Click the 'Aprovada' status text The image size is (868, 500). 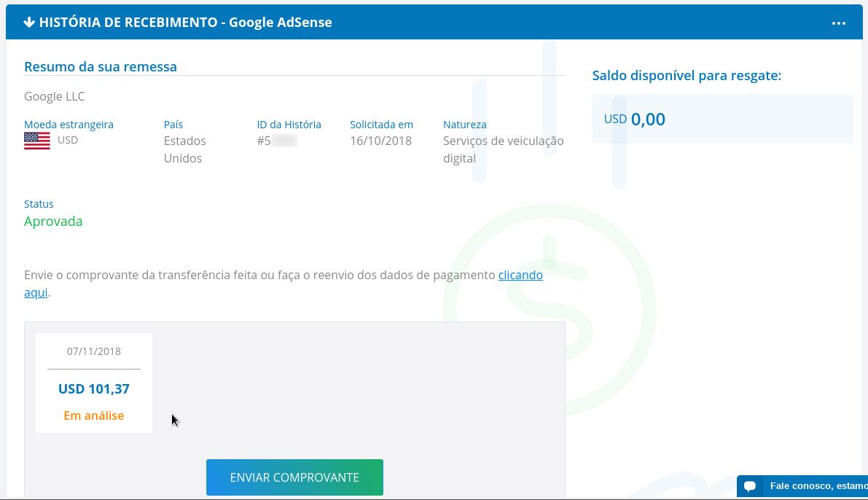53,221
